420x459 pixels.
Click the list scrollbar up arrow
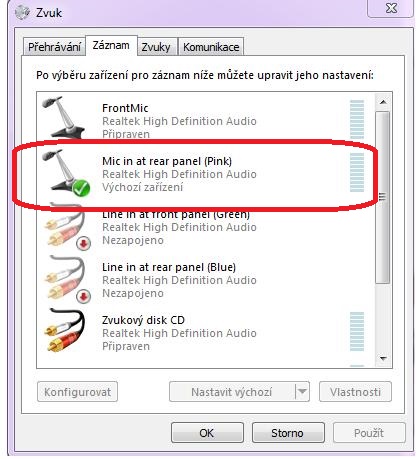383,102
